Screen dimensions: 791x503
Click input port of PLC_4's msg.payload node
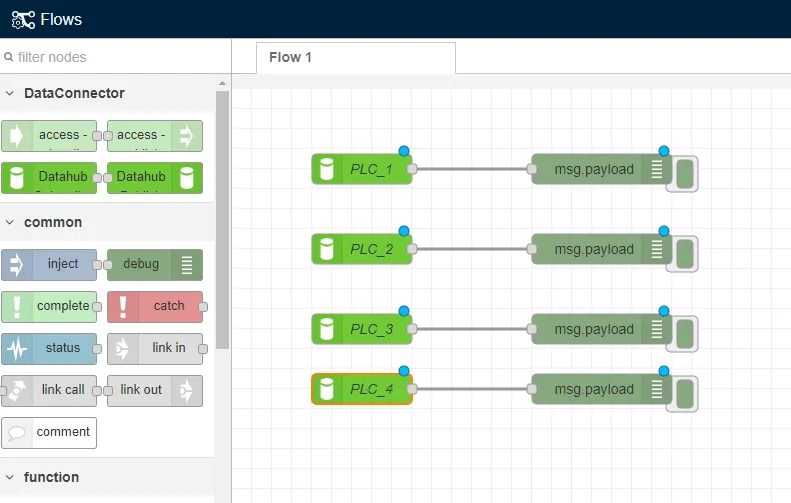(x=532, y=389)
